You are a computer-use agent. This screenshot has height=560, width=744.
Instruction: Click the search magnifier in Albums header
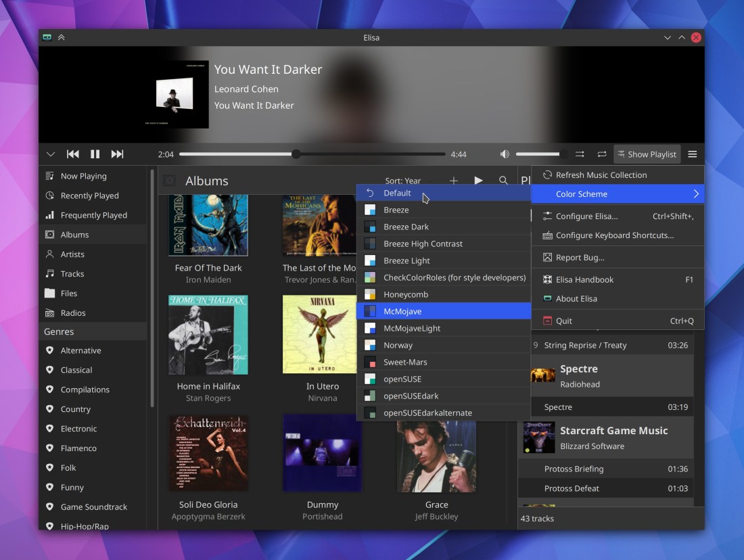(503, 181)
